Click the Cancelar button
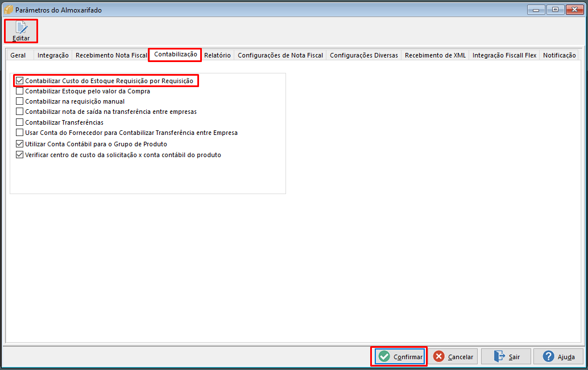Viewport: 588px width, 370px height. point(453,356)
